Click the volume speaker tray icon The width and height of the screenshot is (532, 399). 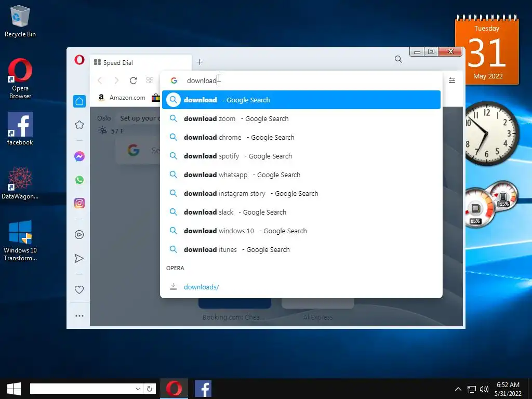[x=484, y=389]
